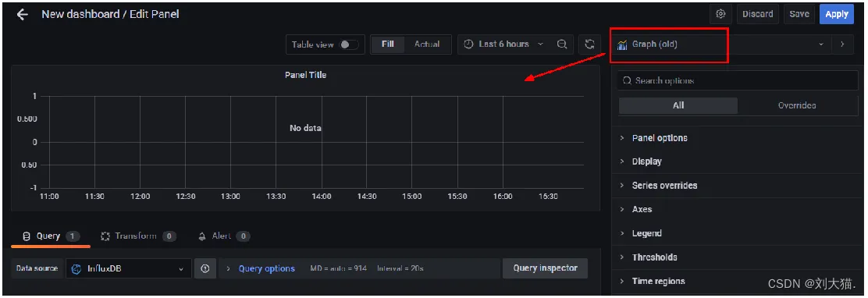Expand the Series overrides section
This screenshot has width=868, height=298.
coord(735,186)
